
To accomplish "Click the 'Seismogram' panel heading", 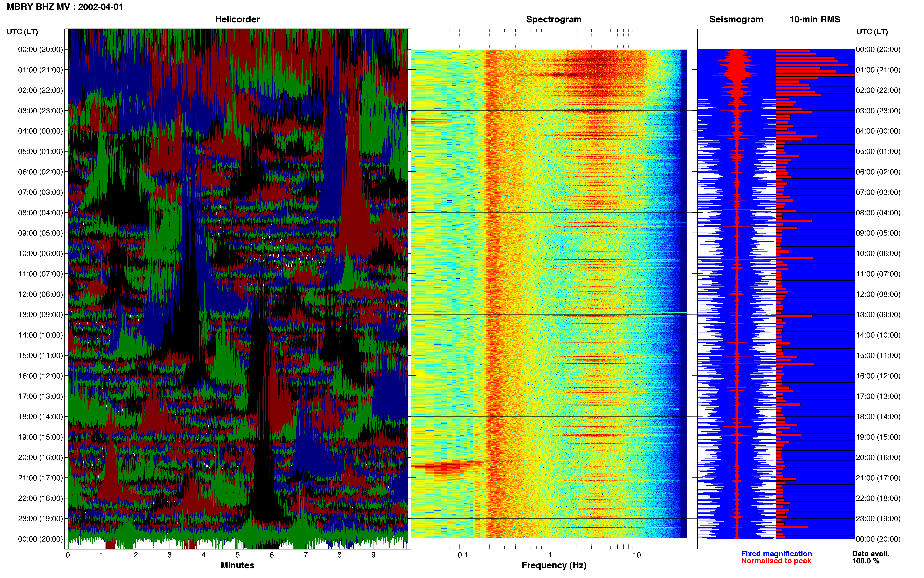I will click(x=736, y=19).
